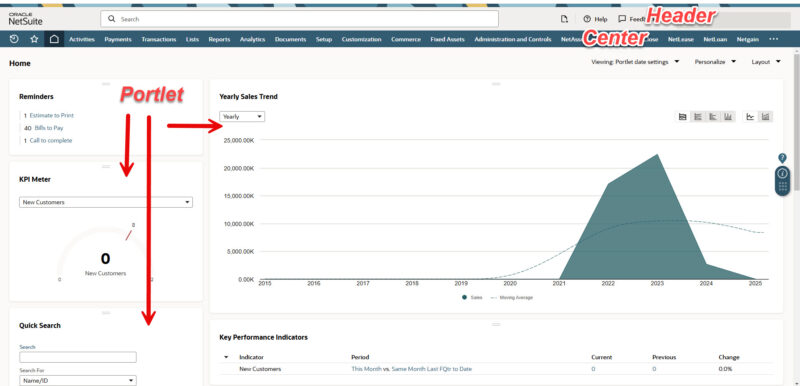Select the second chart-type icon with horizontal lines

tap(697, 117)
